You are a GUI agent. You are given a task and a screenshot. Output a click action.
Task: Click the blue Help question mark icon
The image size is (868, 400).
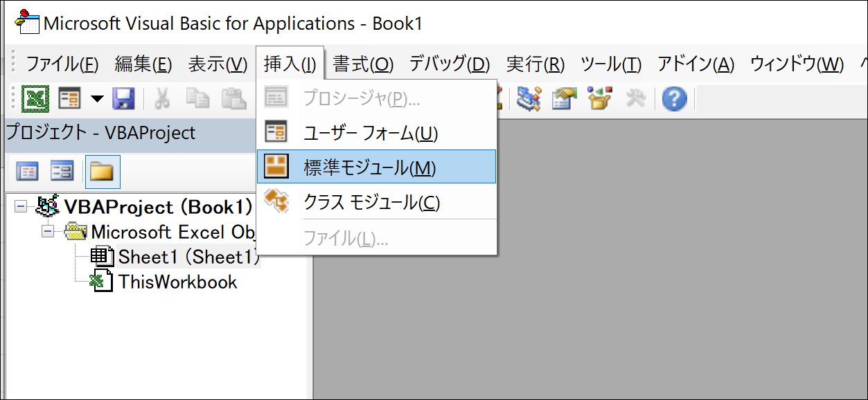pos(674,99)
